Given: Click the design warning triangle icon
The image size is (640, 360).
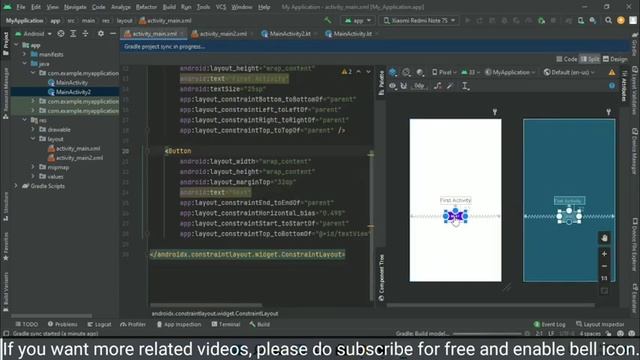Looking at the screenshot, I should [611, 72].
